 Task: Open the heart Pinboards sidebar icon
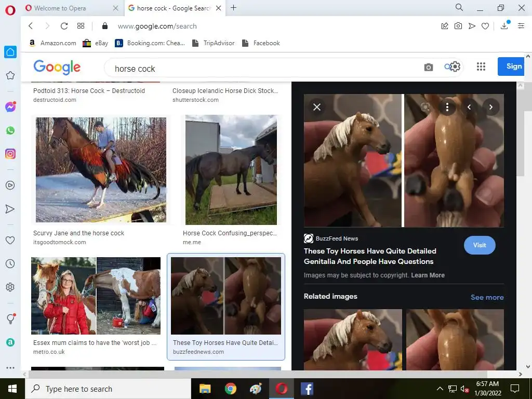pos(10,240)
